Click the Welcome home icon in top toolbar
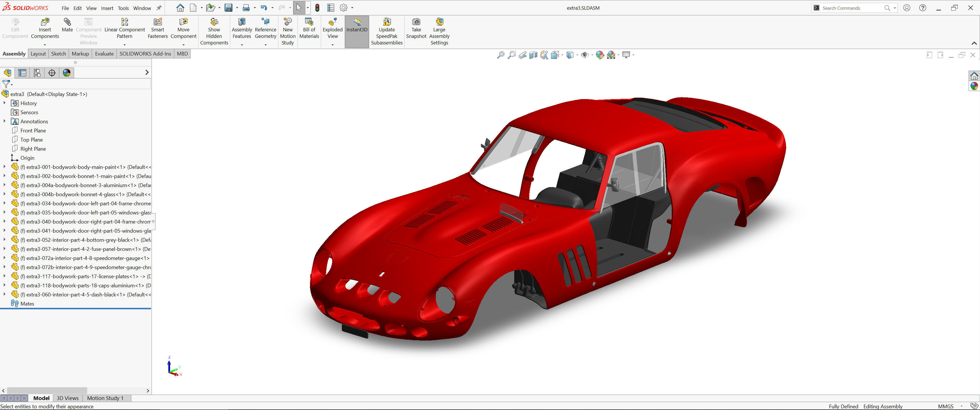Screen dimensions: 980x410 tap(180, 8)
